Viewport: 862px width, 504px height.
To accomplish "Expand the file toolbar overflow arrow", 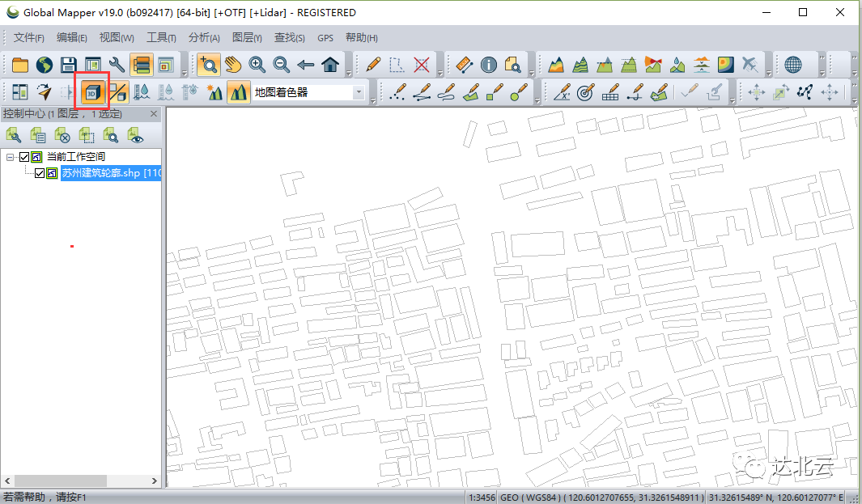I will [185, 73].
